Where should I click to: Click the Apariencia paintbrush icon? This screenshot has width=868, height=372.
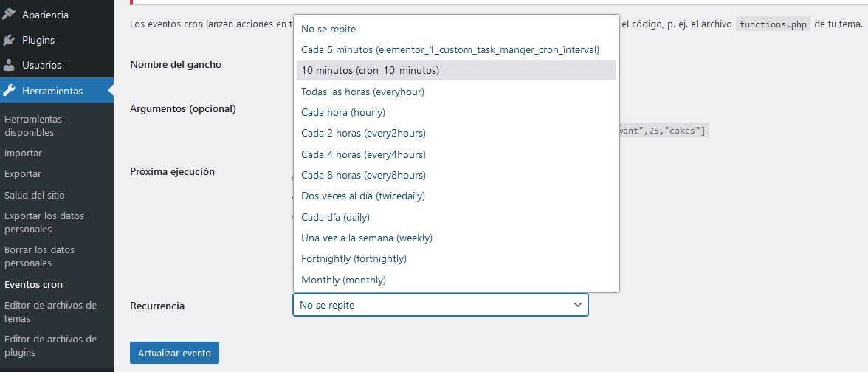10,15
